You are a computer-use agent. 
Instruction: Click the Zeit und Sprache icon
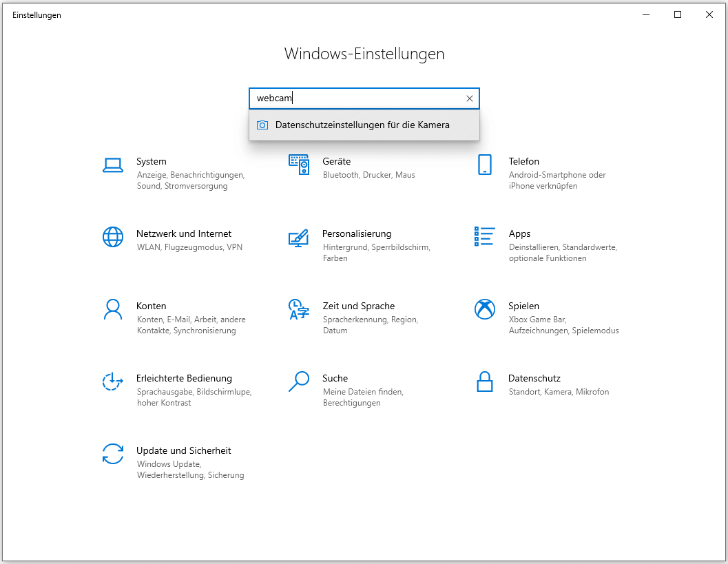pyautogui.click(x=299, y=309)
